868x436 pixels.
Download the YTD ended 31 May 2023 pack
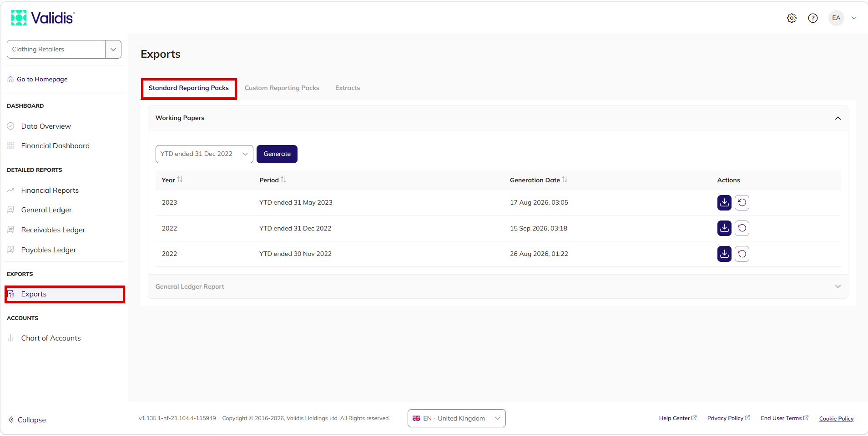[x=724, y=203]
